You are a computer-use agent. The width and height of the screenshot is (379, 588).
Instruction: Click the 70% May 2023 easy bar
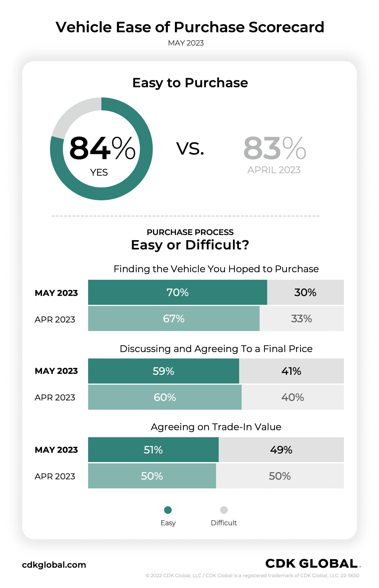pos(177,292)
